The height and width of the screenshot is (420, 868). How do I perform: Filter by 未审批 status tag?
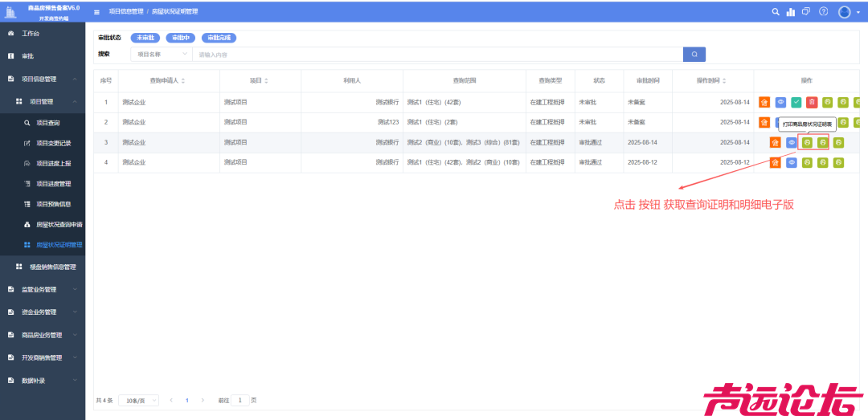[x=145, y=38]
